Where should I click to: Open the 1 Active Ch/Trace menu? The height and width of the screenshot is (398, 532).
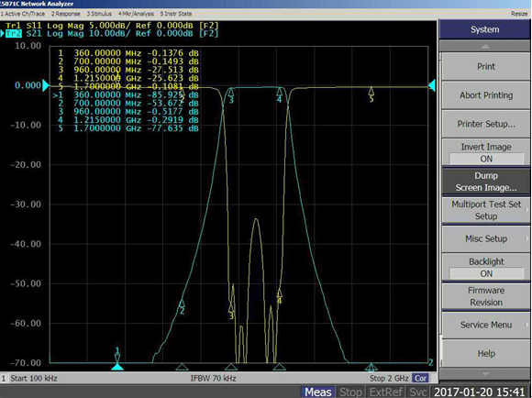pyautogui.click(x=22, y=14)
